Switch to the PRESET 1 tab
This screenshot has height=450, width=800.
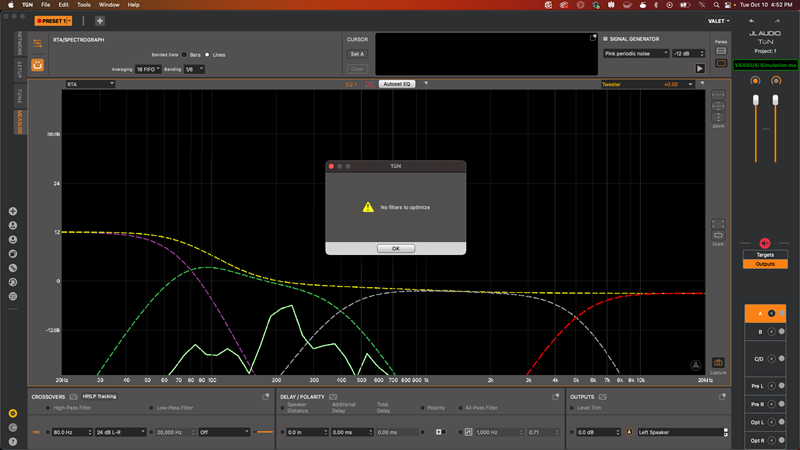click(x=53, y=21)
